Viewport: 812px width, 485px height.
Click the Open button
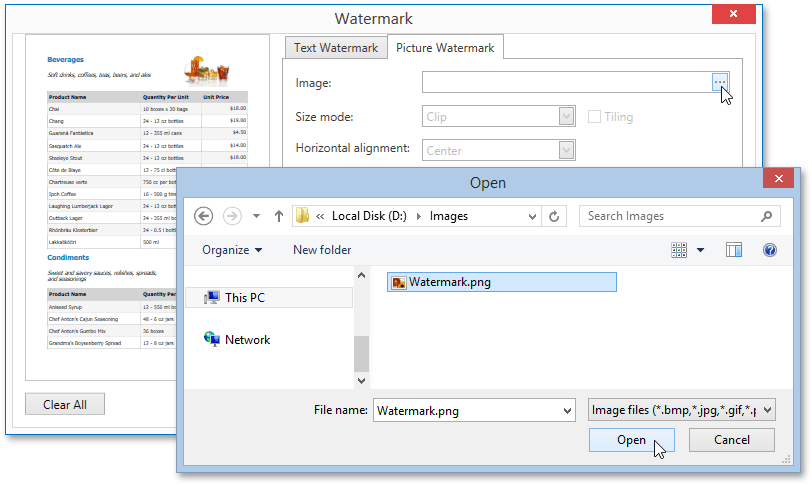(x=631, y=440)
